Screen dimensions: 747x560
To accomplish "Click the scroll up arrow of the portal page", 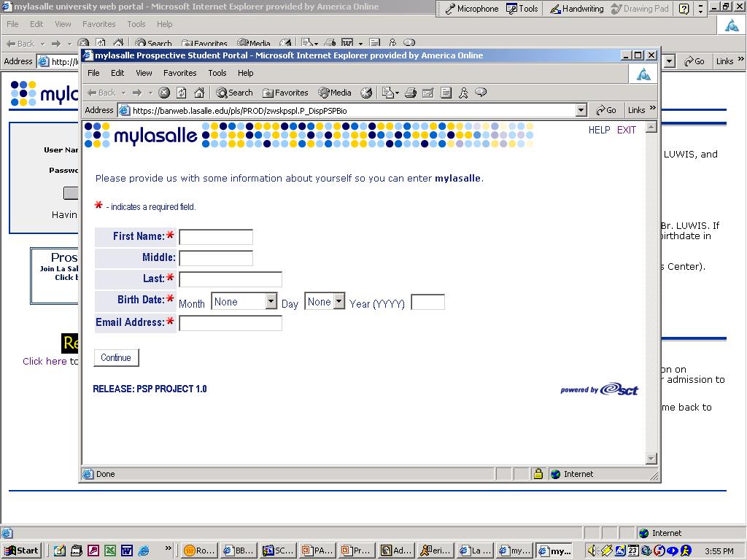I will [651, 127].
